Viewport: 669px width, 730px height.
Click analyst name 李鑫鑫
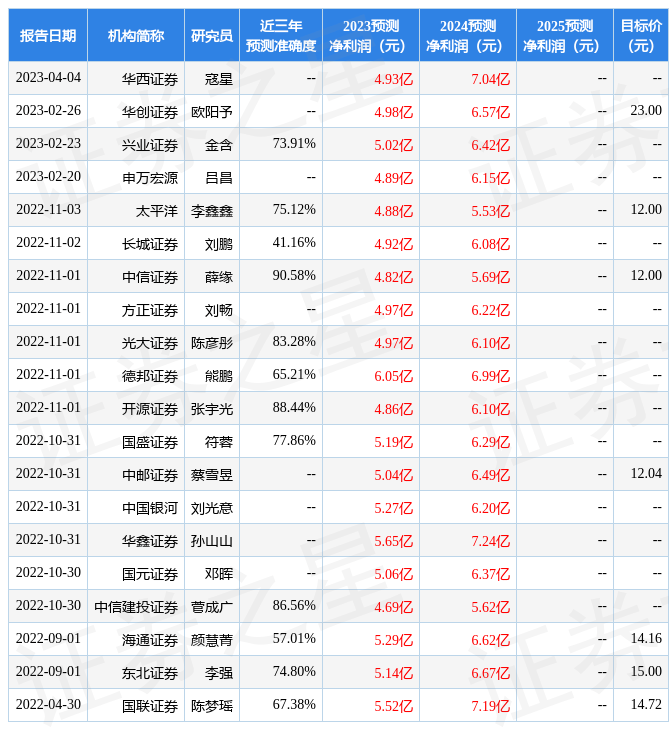212,211
